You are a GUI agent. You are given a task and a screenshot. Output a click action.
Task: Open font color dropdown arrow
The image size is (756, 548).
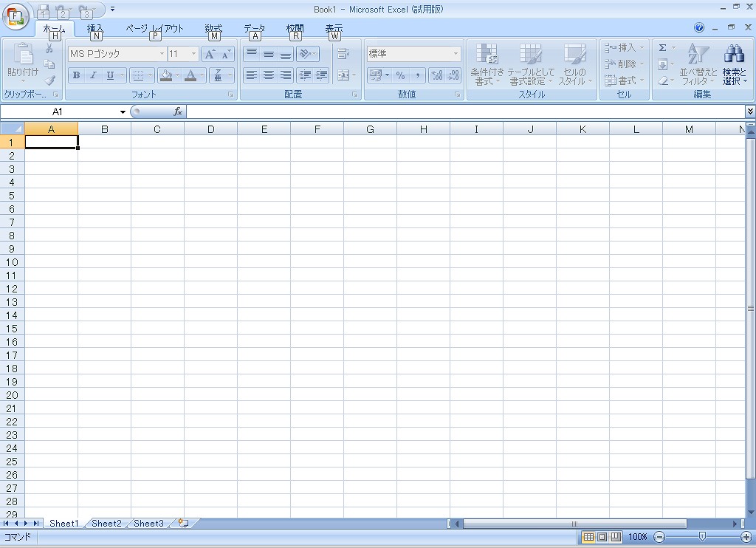tap(202, 75)
